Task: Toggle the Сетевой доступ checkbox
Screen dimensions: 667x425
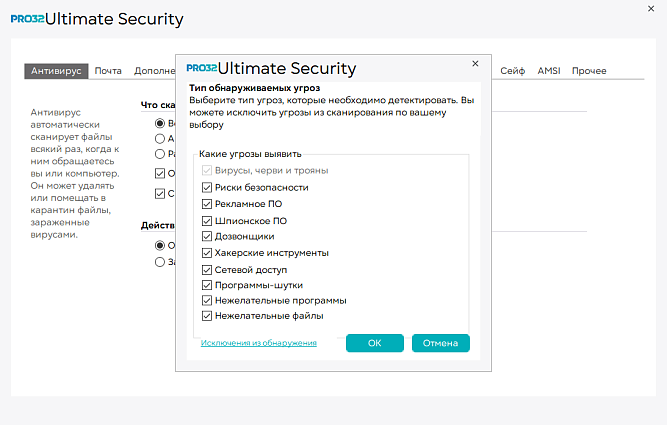Action: click(207, 270)
